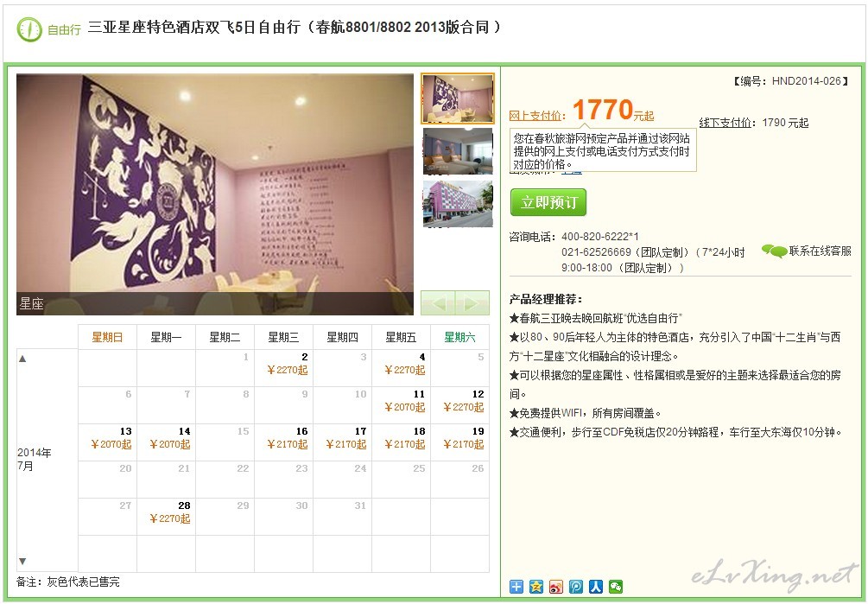This screenshot has width=868, height=604.
Task: Open 联系在线客服 chat icon
Action: coord(774,251)
